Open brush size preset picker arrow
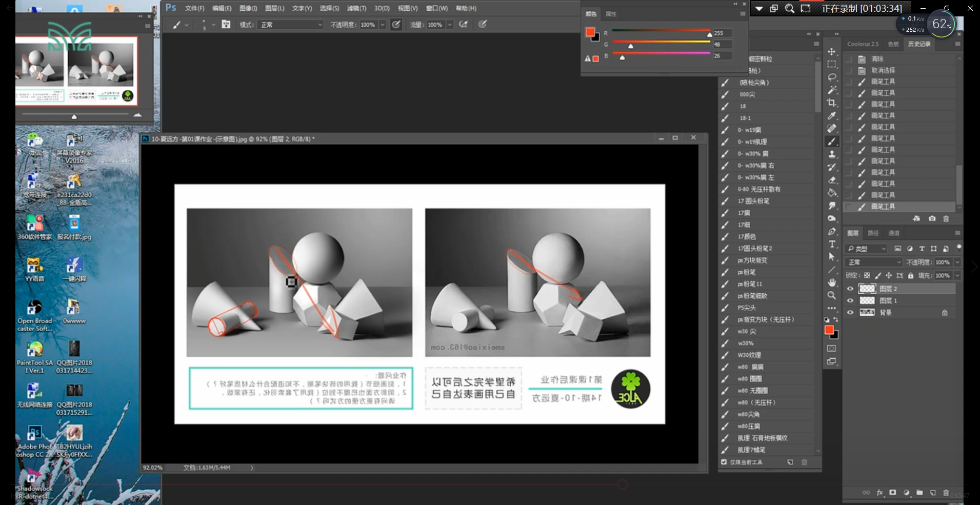The width and height of the screenshot is (980, 505). tap(213, 25)
